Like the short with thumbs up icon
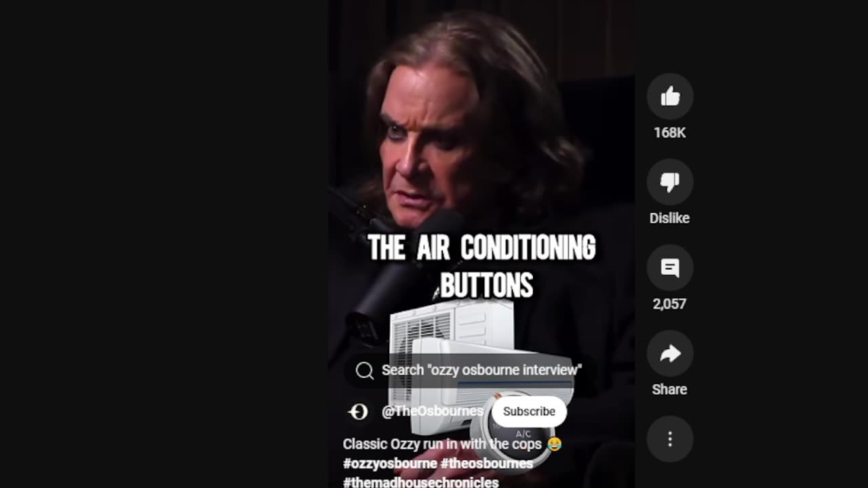This screenshot has width=868, height=488. click(669, 97)
